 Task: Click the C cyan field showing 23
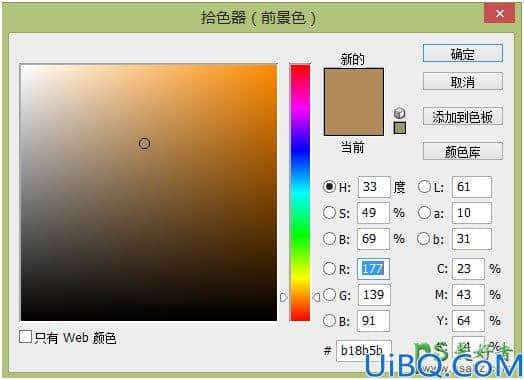tap(469, 269)
